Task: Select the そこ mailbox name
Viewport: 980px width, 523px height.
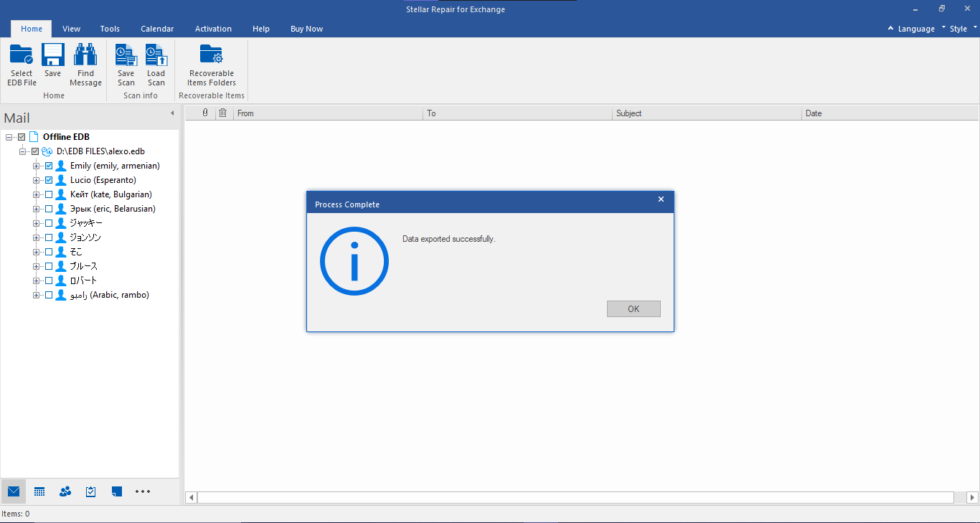Action: tap(76, 252)
